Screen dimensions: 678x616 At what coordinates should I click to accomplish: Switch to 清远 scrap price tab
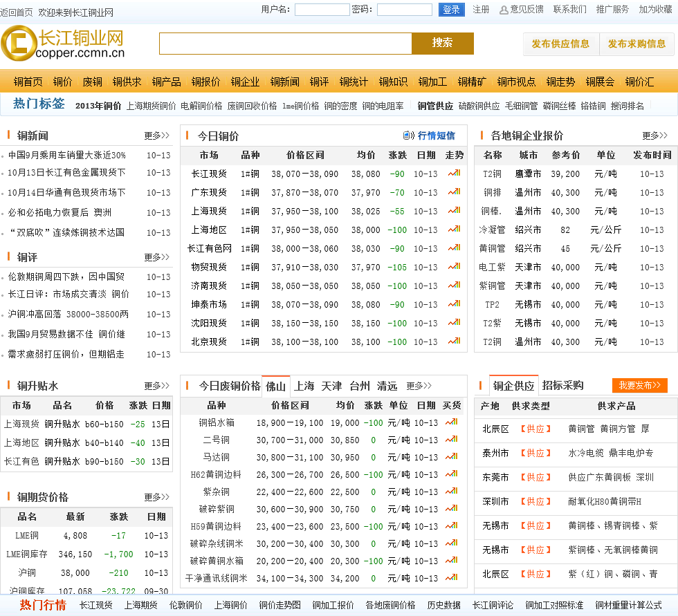(387, 386)
